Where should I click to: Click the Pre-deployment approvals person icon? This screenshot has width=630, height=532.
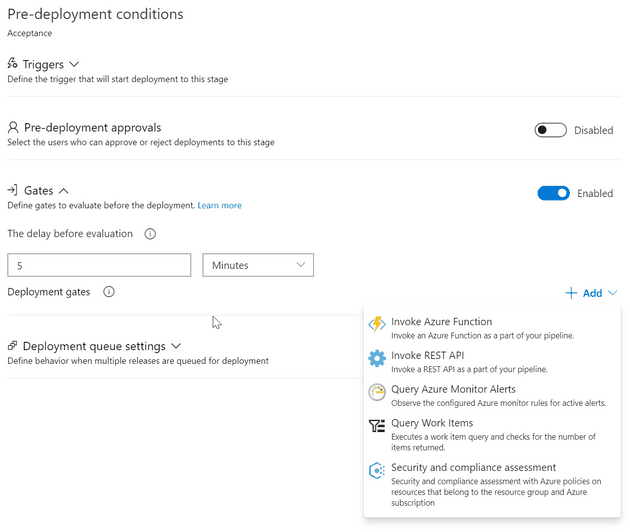click(x=13, y=127)
